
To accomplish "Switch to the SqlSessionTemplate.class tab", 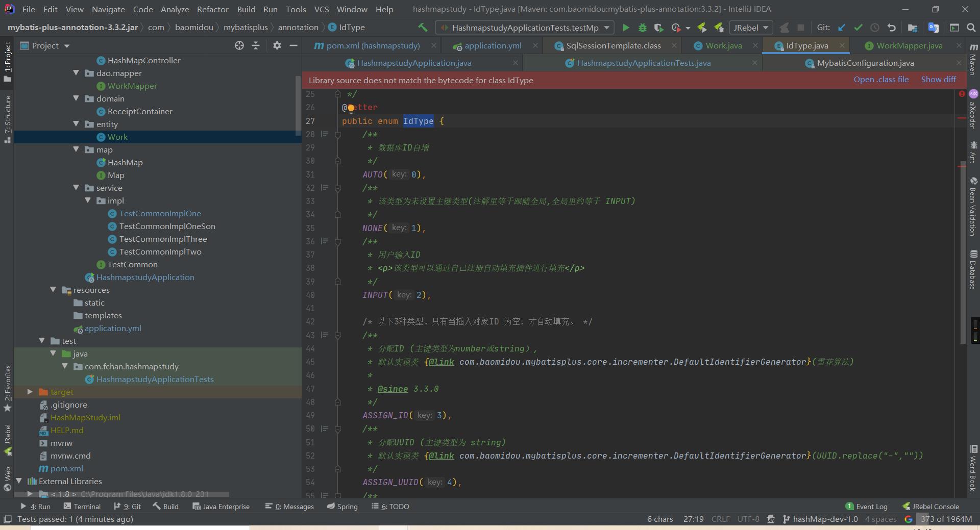I will point(613,45).
